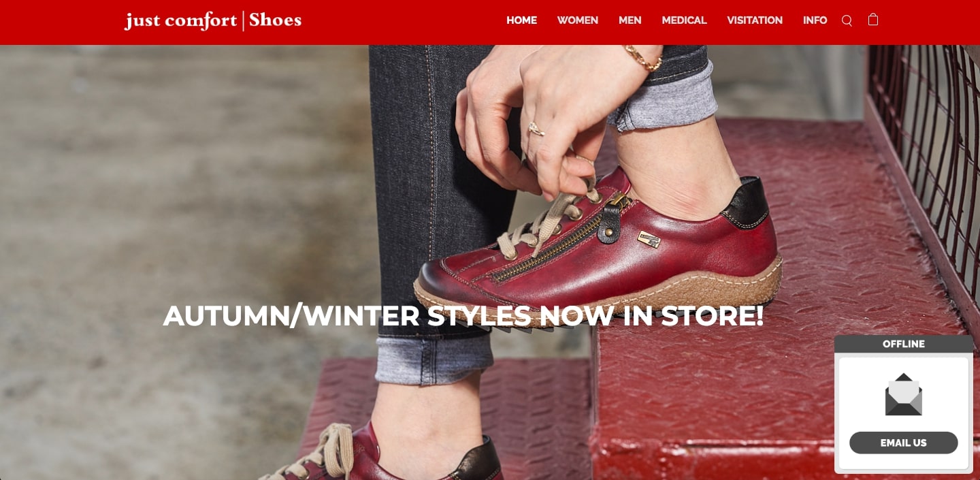Viewport: 980px width, 480px height.
Task: Open the MEN menu
Action: (630, 20)
